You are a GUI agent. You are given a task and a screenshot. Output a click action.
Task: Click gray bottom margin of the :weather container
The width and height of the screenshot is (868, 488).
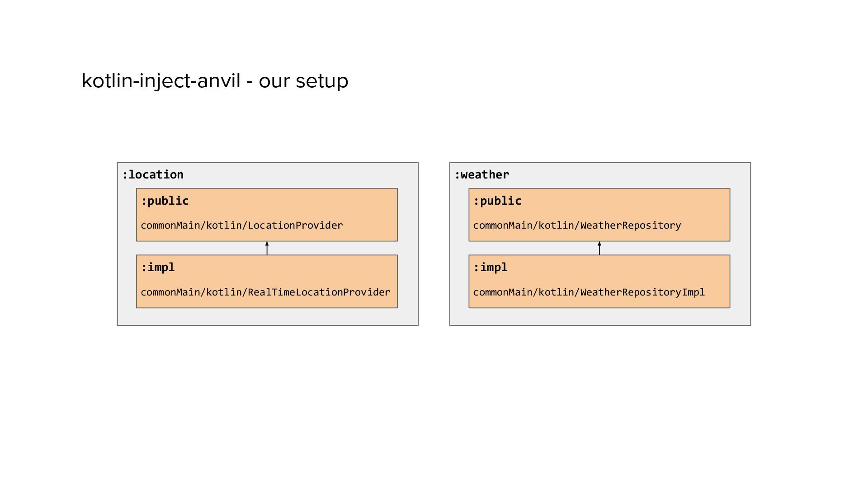click(x=599, y=317)
